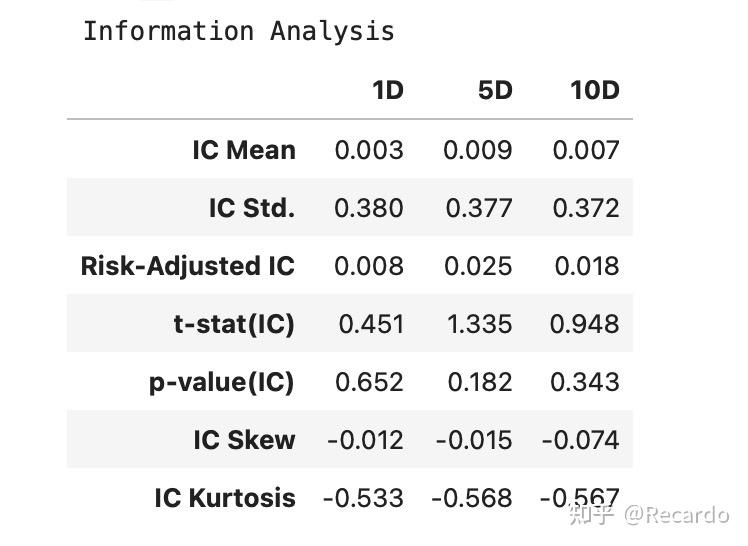Click the IC Kurtosis row label
748x546 pixels.
click(225, 498)
